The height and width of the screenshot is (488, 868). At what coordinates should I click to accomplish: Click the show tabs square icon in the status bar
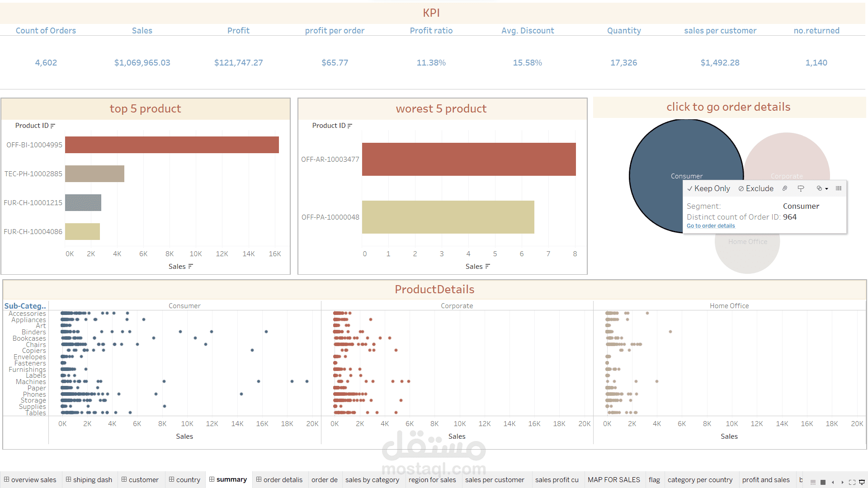point(823,482)
